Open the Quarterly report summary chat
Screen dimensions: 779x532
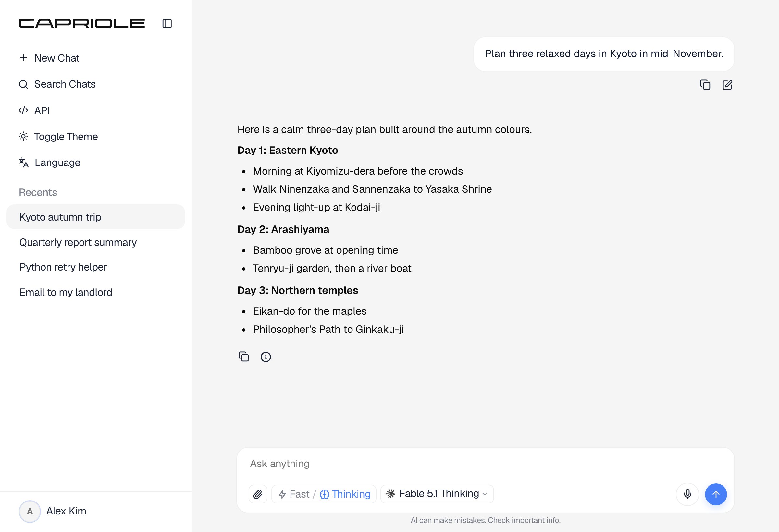coord(95,242)
